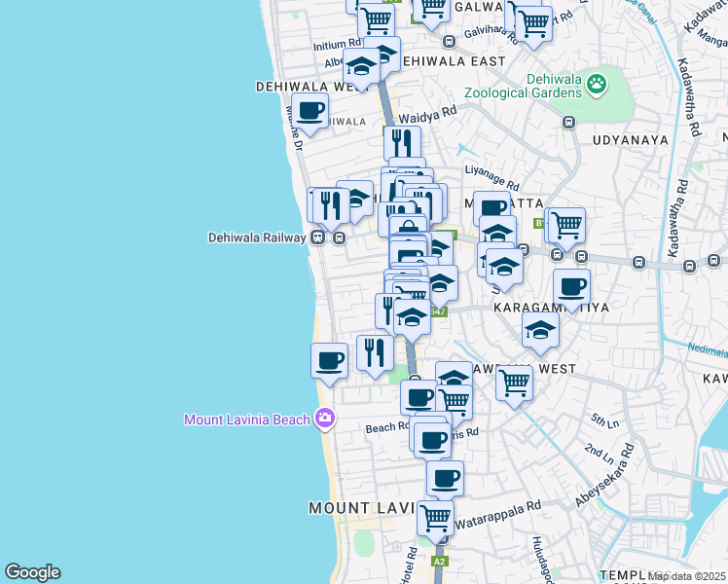
Task: Open the Google logo link
Action: pos(32,572)
